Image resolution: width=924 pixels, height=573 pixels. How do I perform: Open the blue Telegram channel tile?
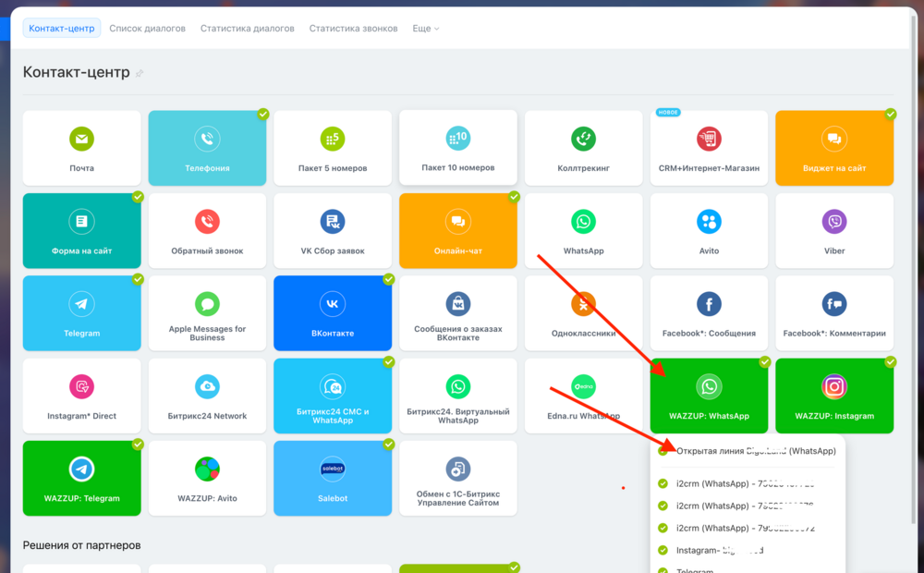82,313
